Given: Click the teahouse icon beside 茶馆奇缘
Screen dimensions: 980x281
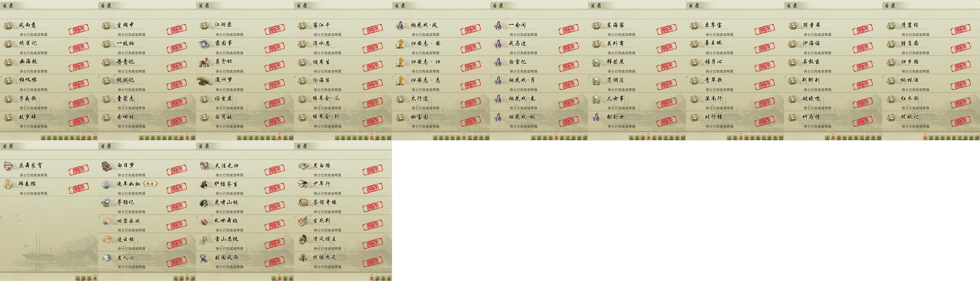Looking at the screenshot, I should 303,202.
